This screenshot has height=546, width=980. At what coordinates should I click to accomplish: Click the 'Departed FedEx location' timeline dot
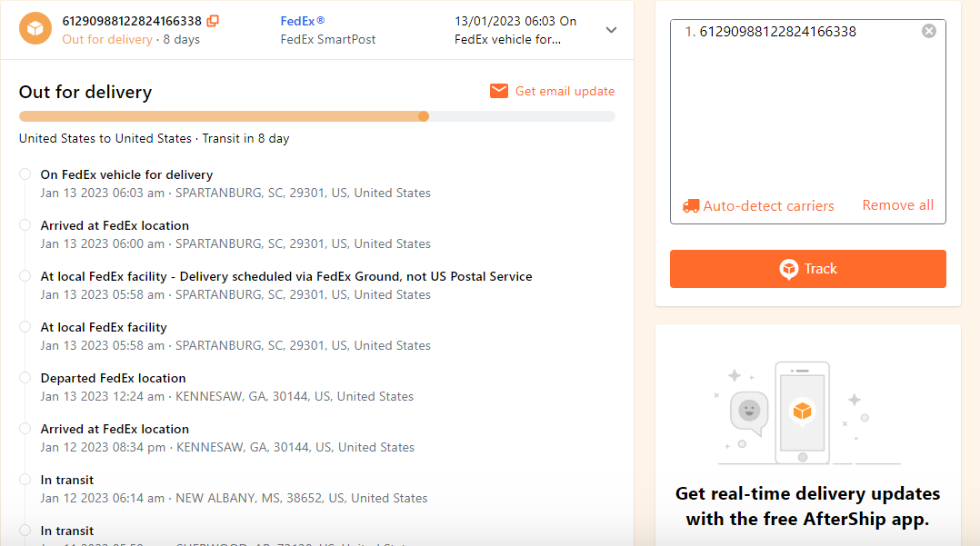(x=25, y=378)
